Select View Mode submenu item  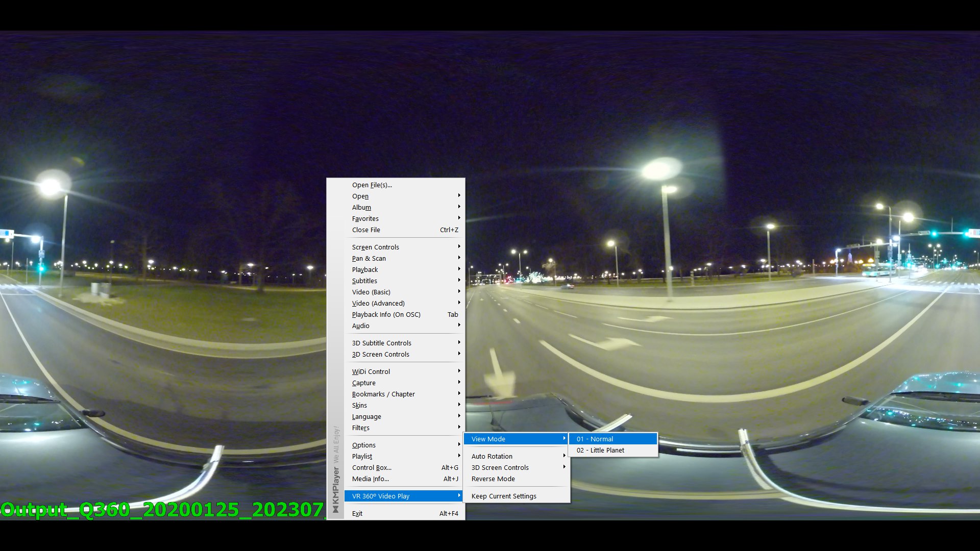click(x=517, y=439)
